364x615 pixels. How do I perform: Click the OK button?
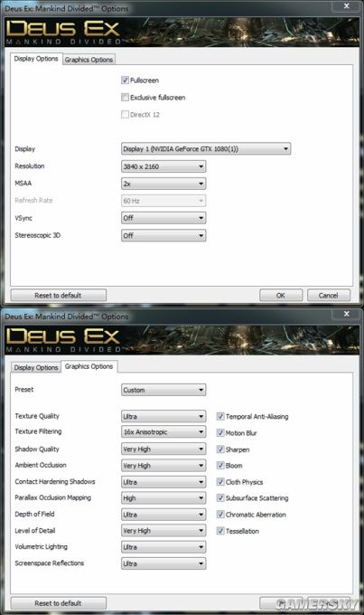coord(281,296)
